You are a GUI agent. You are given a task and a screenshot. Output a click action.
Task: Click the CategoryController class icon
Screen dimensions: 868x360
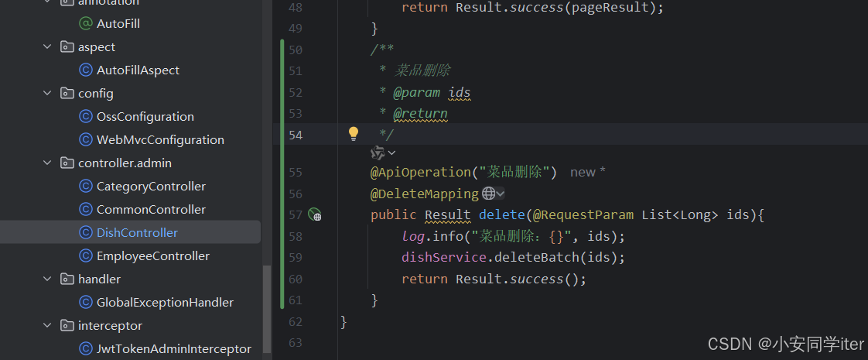click(x=85, y=187)
